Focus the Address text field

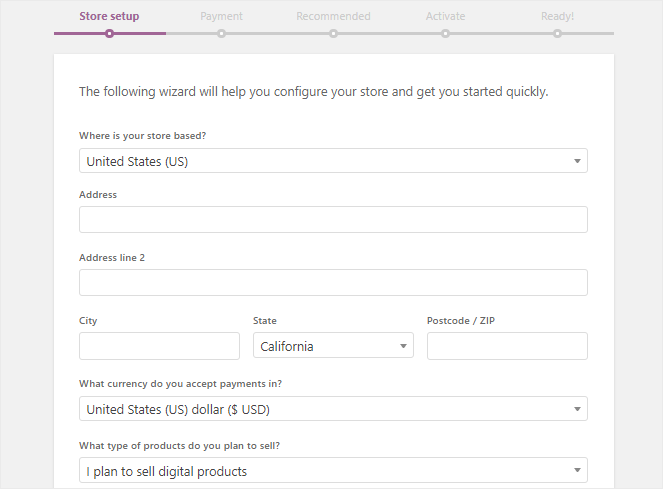coord(333,220)
